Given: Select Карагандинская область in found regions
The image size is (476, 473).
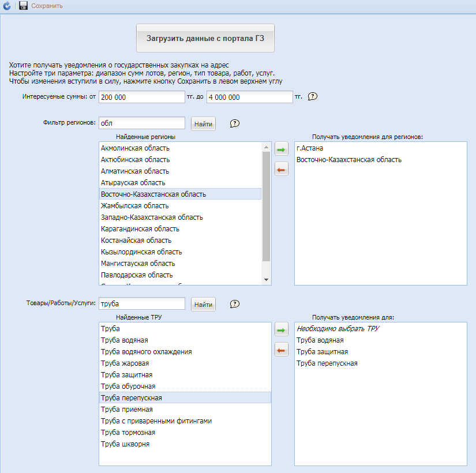Looking at the screenshot, I should point(180,229).
